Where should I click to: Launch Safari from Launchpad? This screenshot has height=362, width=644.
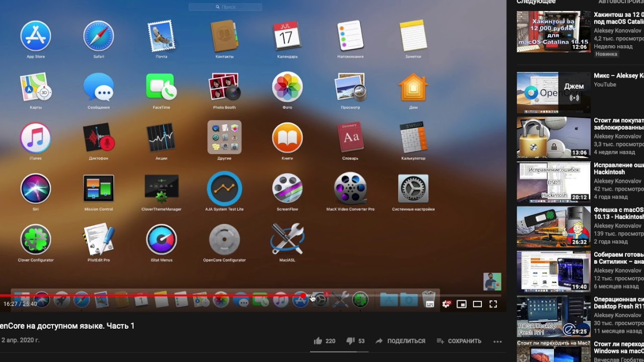(x=99, y=36)
